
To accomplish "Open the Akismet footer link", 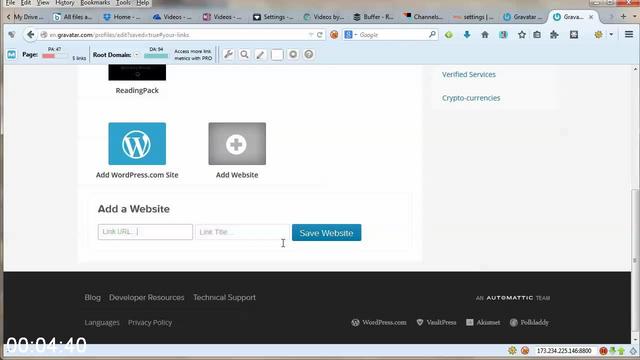I will tap(483, 322).
